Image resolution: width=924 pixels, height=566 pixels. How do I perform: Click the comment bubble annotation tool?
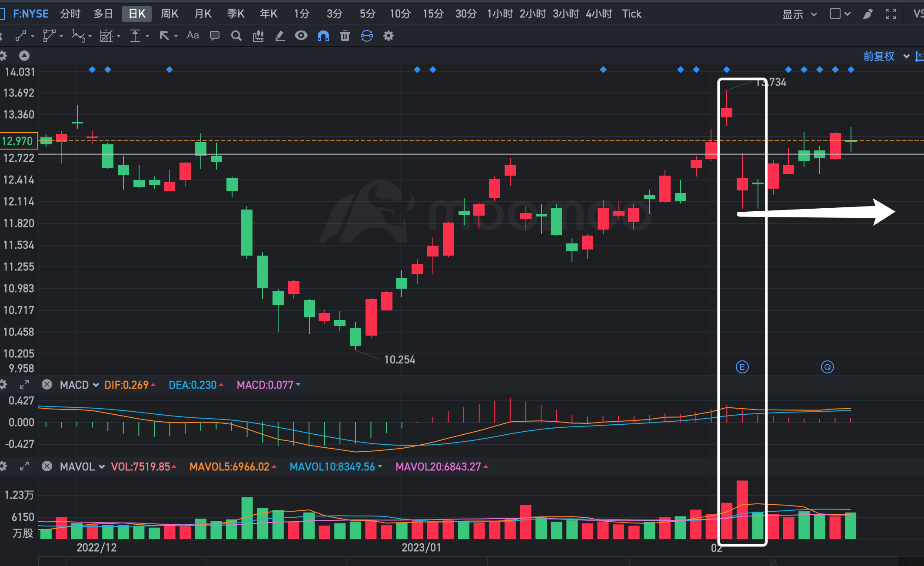tap(214, 36)
